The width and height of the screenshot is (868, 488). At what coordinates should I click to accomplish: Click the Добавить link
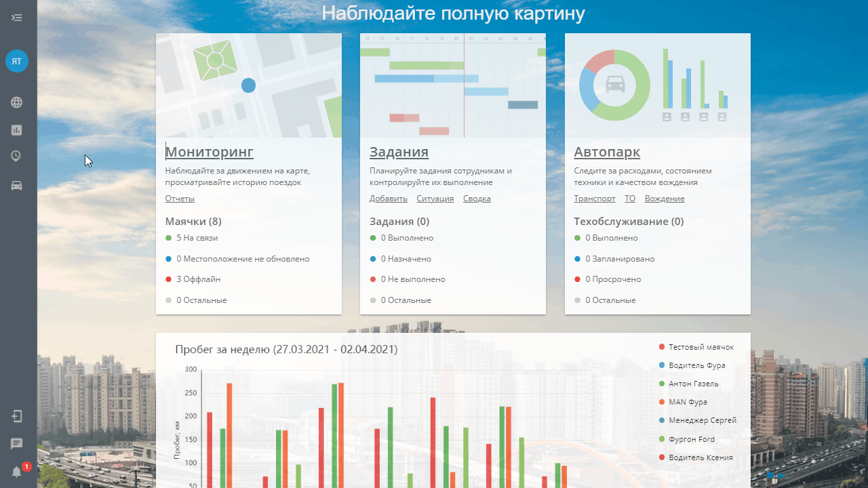(x=389, y=199)
